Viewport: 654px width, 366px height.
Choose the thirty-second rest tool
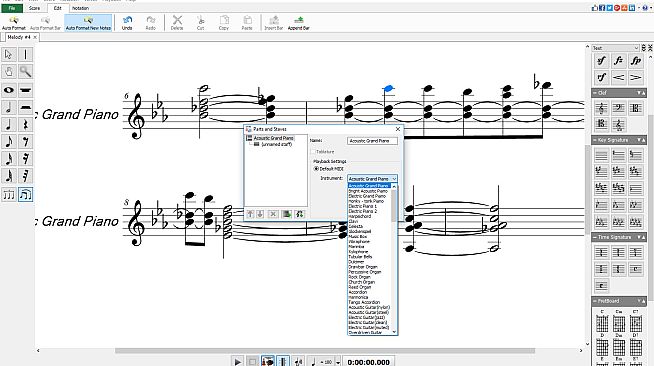(x=25, y=176)
